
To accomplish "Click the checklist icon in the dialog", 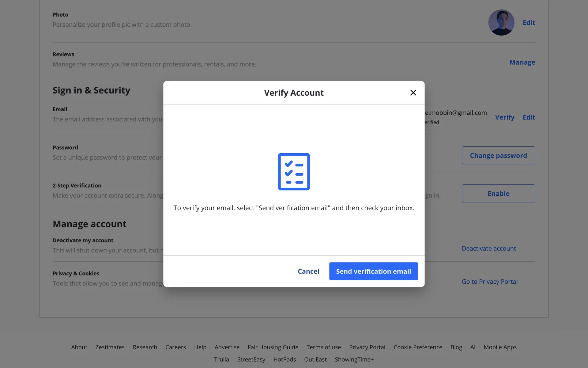I will [x=294, y=172].
